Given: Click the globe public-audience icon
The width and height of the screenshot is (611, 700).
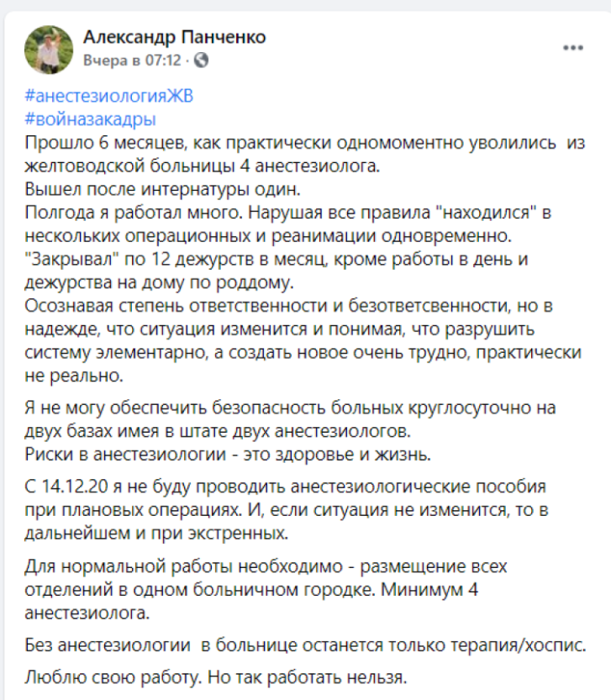Looking at the screenshot, I should point(201,60).
